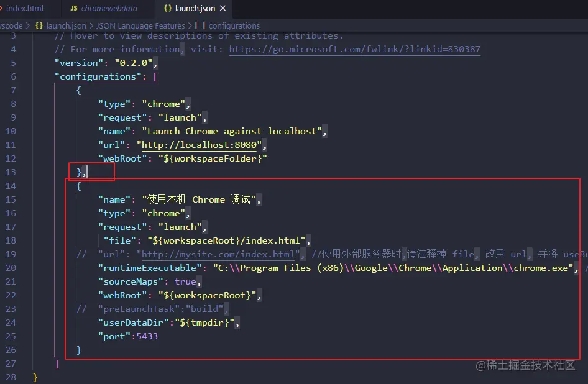
Task: Click the "sourceMaps" key
Action: click(x=131, y=281)
